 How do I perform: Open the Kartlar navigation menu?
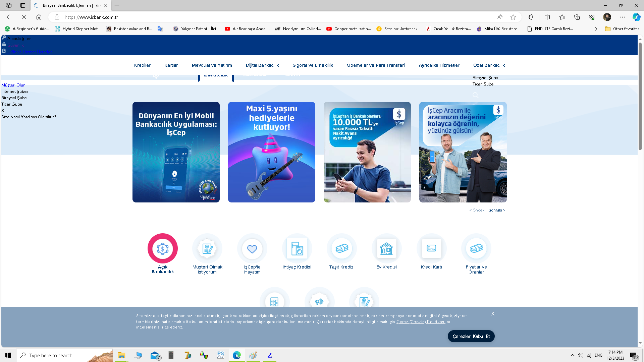[x=171, y=65]
